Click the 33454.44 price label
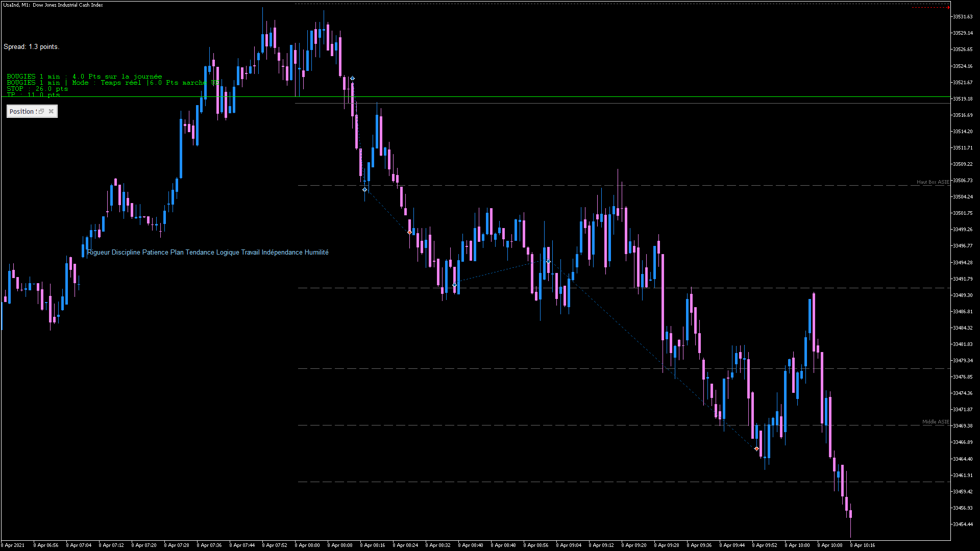The image size is (980, 551). pos(962,524)
